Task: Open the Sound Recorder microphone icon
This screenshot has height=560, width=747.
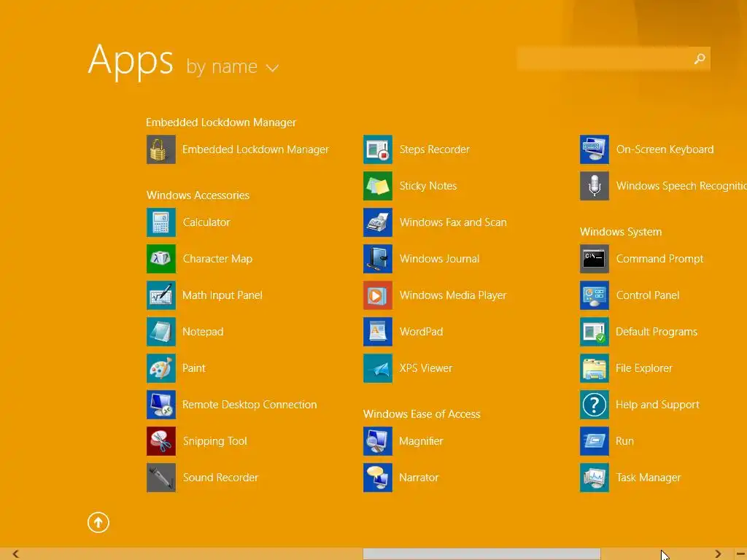Action: (x=161, y=478)
